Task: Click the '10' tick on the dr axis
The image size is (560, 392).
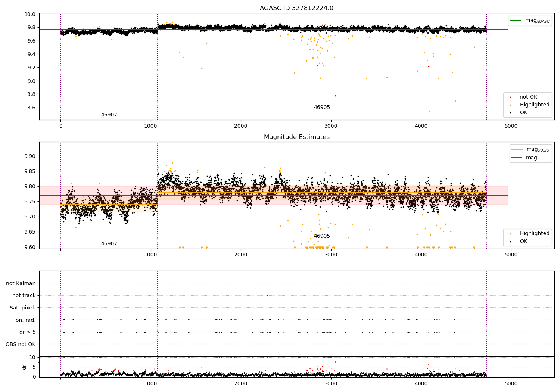Action: pyautogui.click(x=32, y=357)
